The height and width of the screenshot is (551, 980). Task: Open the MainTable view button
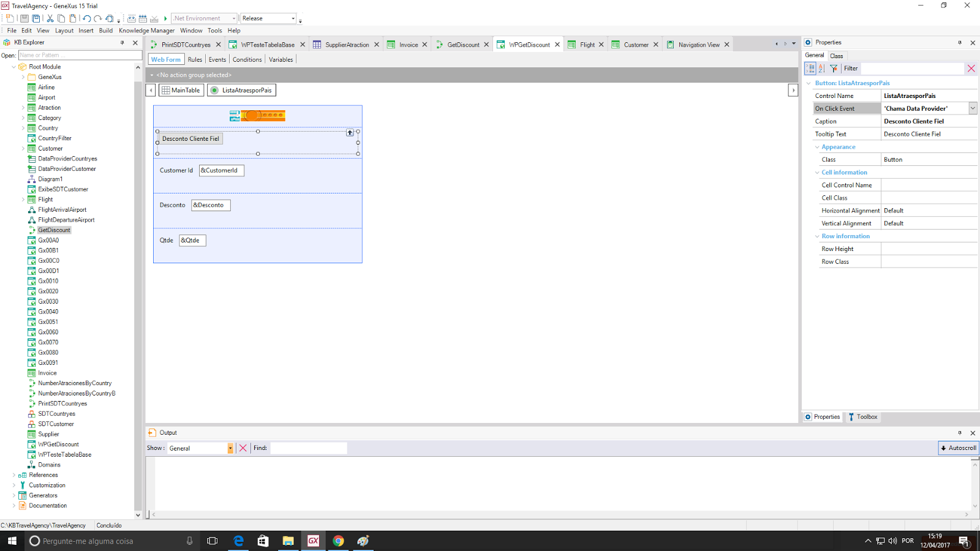[x=181, y=89]
